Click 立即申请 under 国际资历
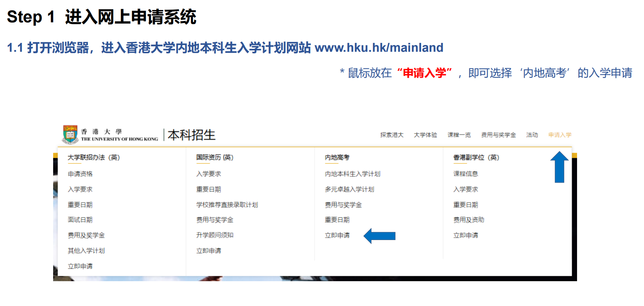Image resolution: width=644 pixels, height=306 pixels. pos(209,251)
